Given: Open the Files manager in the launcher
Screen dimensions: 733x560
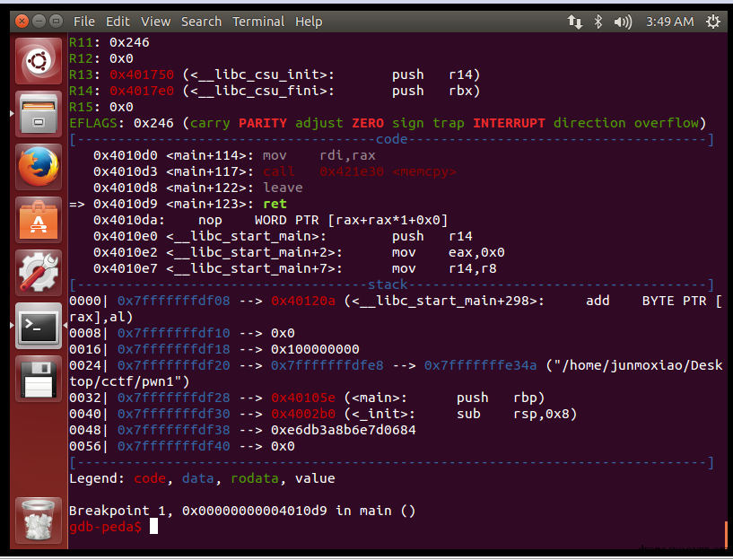Looking at the screenshot, I should pyautogui.click(x=39, y=114).
